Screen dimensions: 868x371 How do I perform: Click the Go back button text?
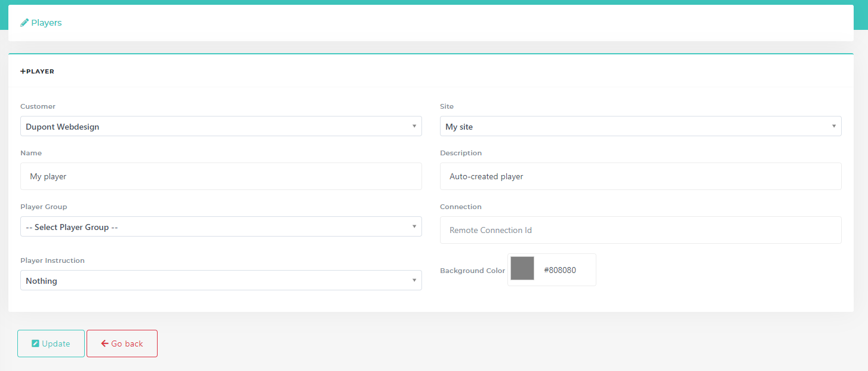127,344
